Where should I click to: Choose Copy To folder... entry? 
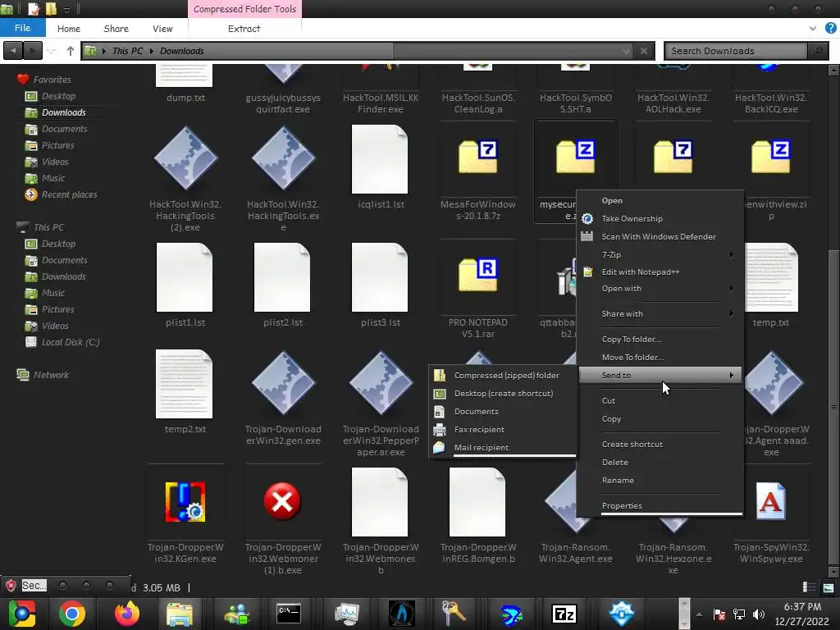coord(661,339)
